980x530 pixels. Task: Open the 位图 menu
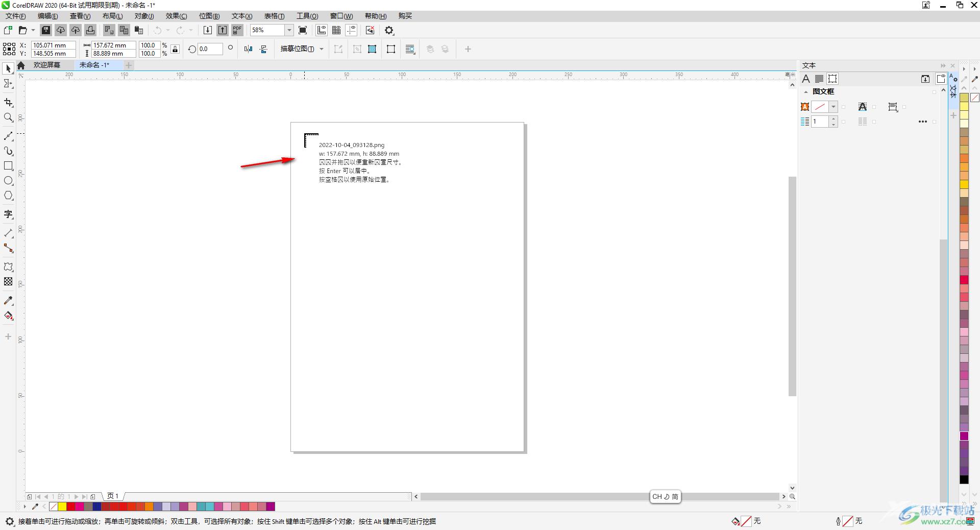click(x=209, y=16)
